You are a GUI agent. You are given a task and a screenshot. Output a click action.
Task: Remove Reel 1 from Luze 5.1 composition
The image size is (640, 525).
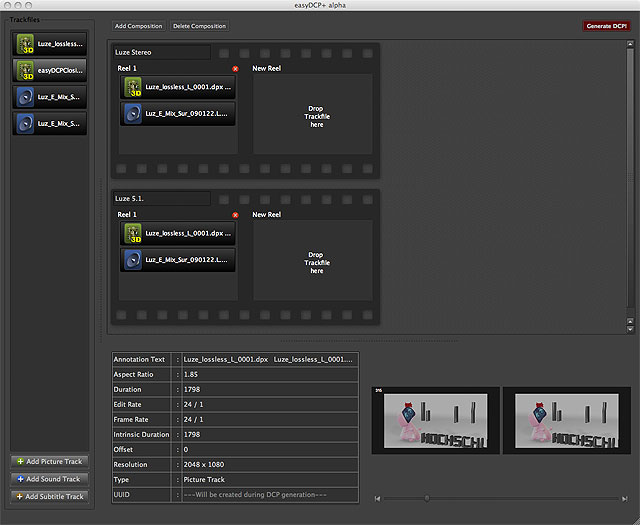[x=235, y=215]
